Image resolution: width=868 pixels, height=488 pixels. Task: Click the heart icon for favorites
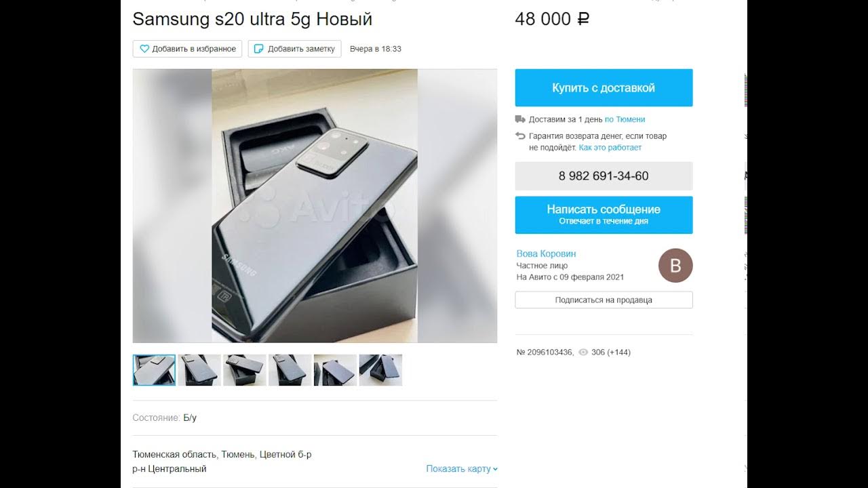[x=144, y=49]
